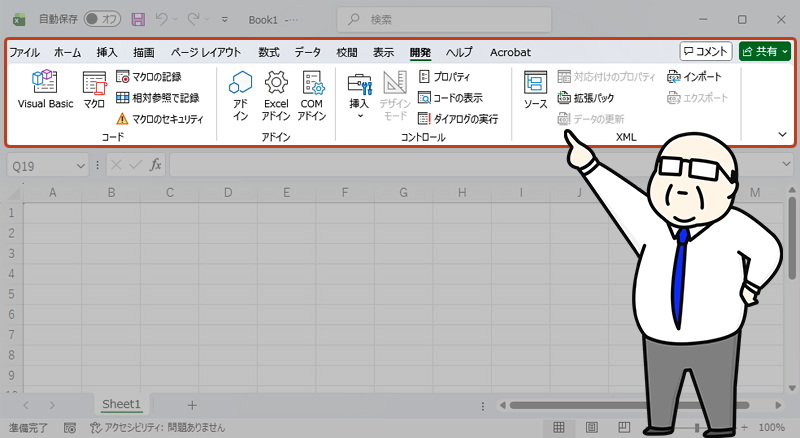Switch to Normal view (標準) icon
Image resolution: width=800 pixels, height=438 pixels.
[559, 427]
